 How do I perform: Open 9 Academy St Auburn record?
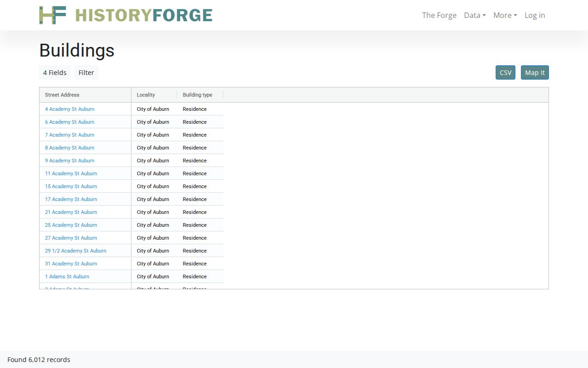click(x=69, y=161)
